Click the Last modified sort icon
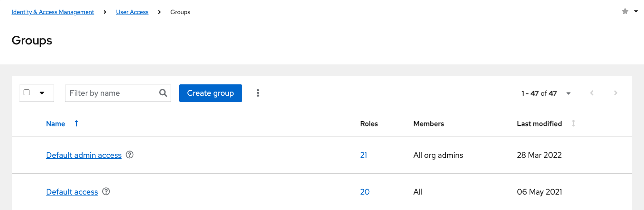The image size is (644, 210). coord(573,123)
